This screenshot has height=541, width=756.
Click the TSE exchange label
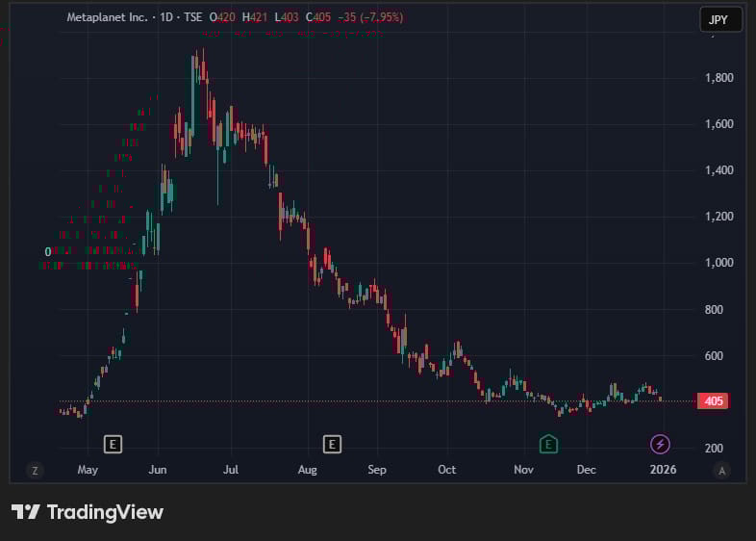tap(193, 17)
